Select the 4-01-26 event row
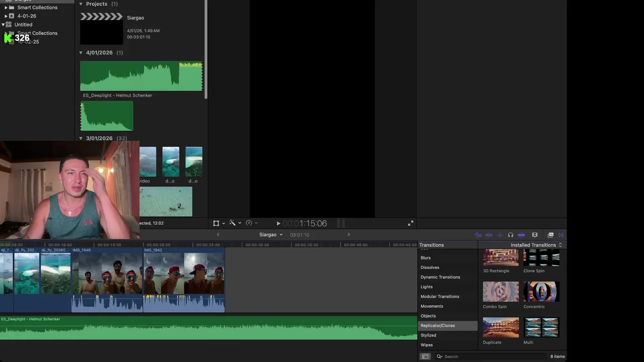Image resolution: width=644 pixels, height=362 pixels. (x=37, y=16)
